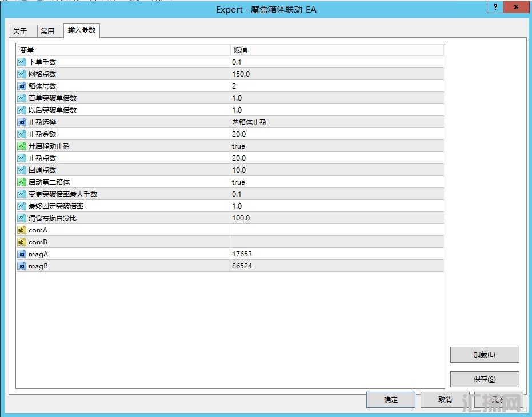Image resolution: width=532 pixels, height=417 pixels.
Task: Select the 最终固定突破倍率 row label
Action: pos(56,206)
